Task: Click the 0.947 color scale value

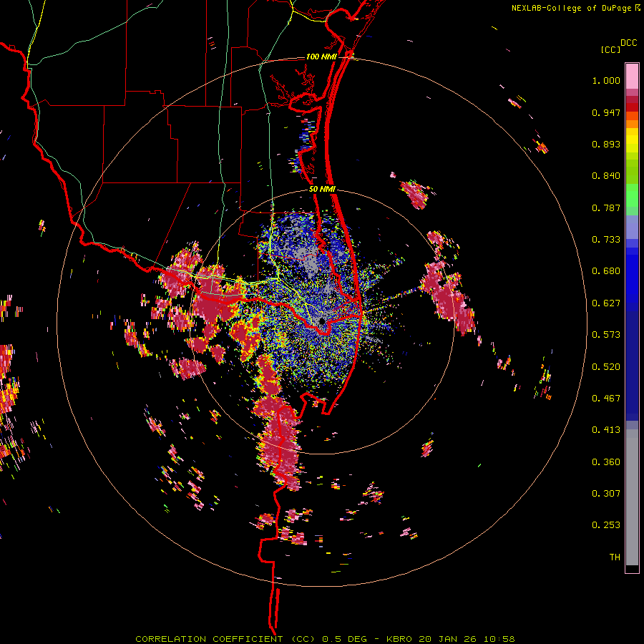Action: 606,112
